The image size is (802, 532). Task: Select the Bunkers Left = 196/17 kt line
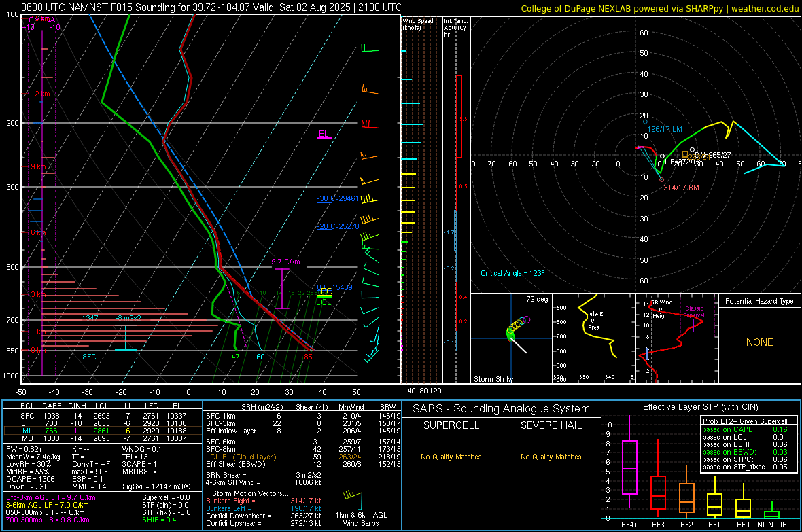click(264, 508)
